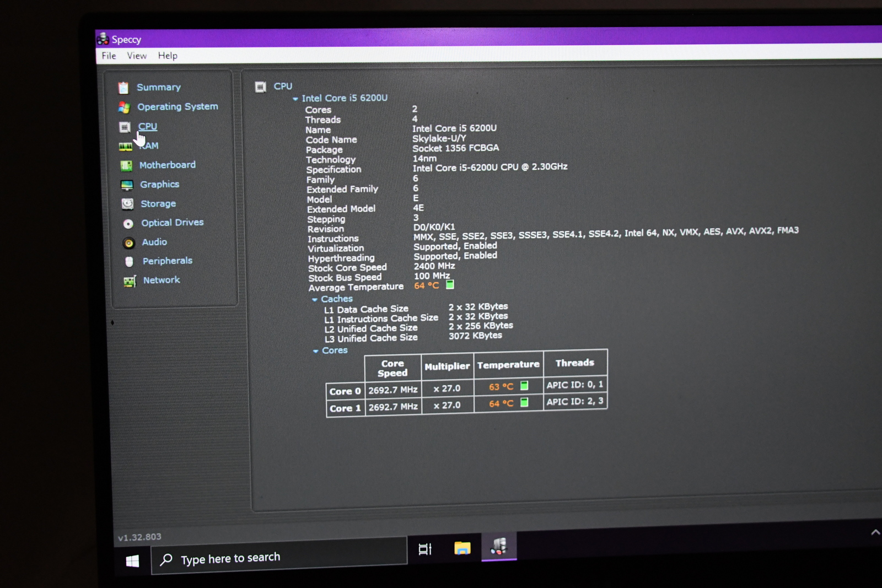Viewport: 882px width, 588px height.
Task: Click the Graphics monitor icon
Action: [127, 185]
